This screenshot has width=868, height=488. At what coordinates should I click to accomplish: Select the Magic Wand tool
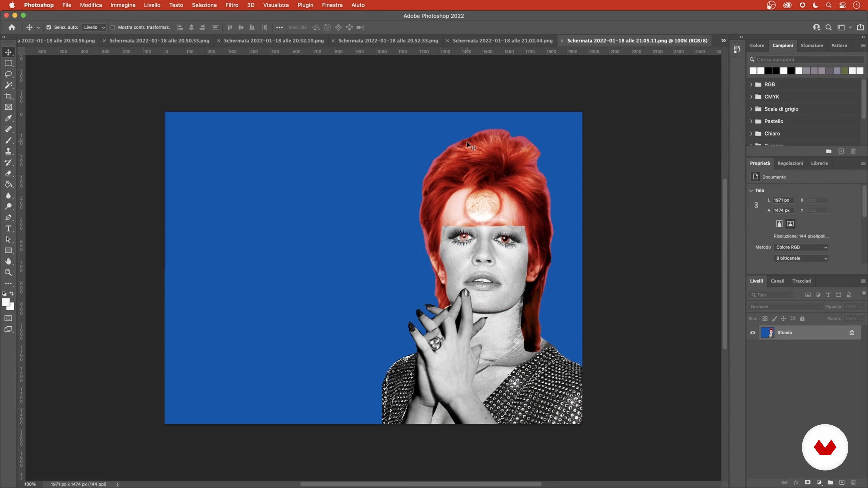(8, 85)
